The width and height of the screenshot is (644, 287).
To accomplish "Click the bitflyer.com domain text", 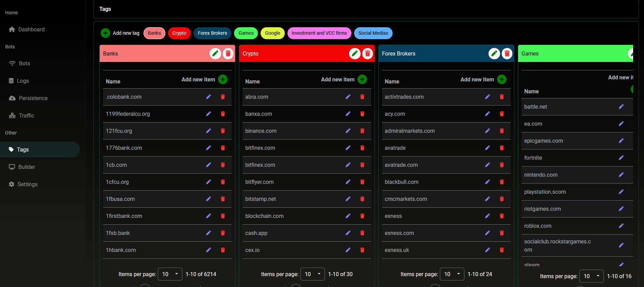I will [259, 182].
